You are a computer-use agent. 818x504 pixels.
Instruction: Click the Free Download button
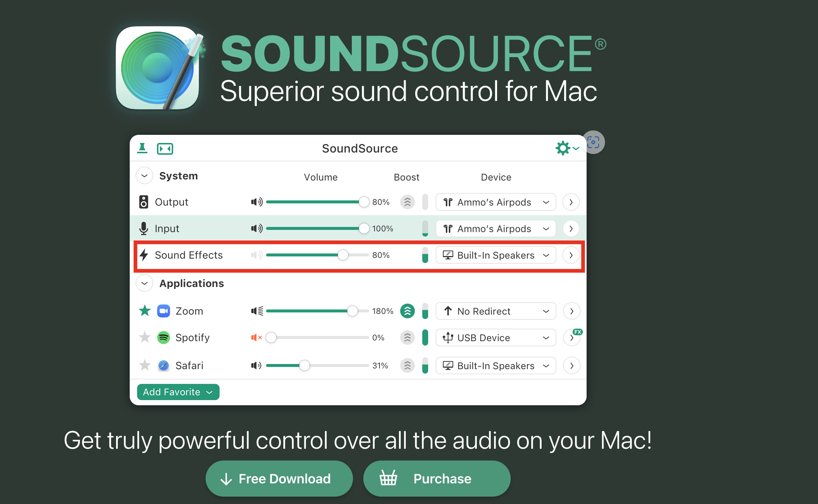(x=279, y=479)
